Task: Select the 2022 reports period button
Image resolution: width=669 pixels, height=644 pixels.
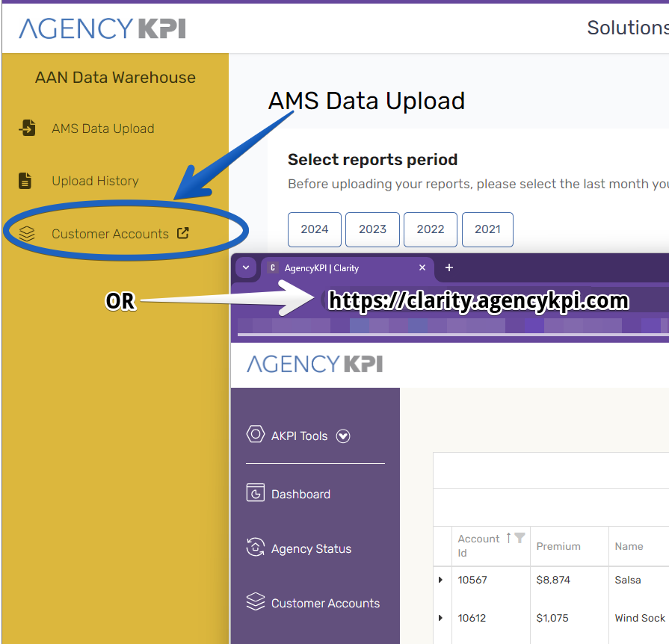Action: pyautogui.click(x=431, y=229)
